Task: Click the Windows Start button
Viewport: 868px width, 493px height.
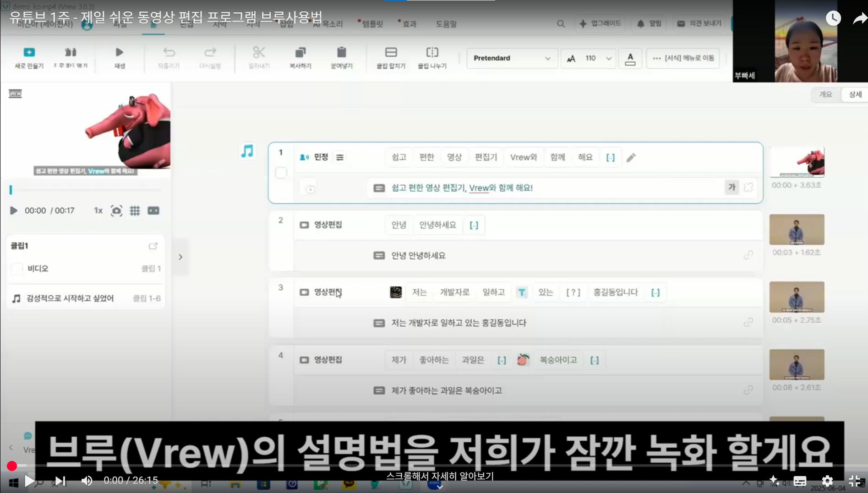Action: coord(14,482)
